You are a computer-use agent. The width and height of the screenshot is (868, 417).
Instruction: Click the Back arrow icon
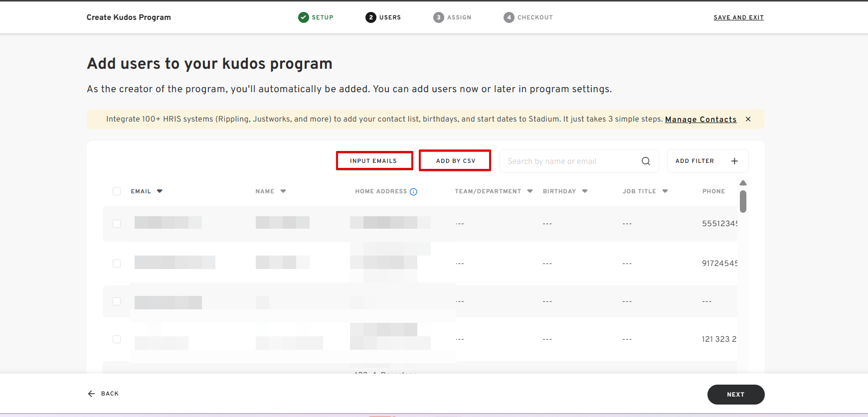[91, 394]
